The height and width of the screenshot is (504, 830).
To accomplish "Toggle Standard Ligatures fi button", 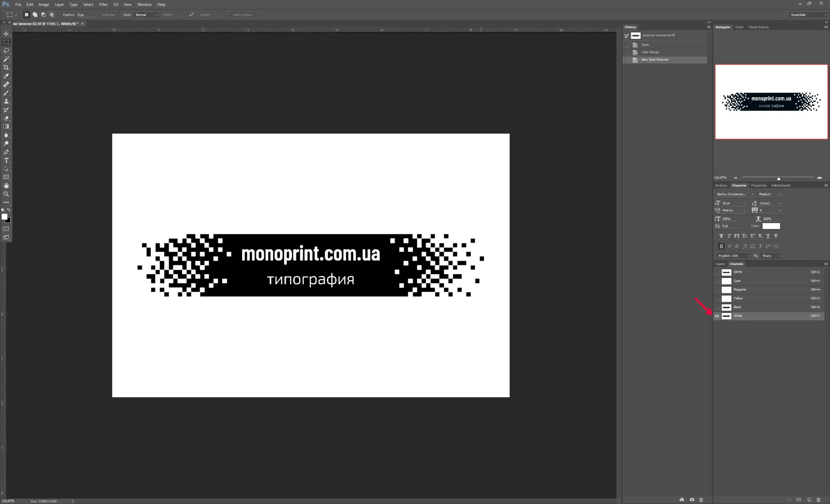I will 721,246.
